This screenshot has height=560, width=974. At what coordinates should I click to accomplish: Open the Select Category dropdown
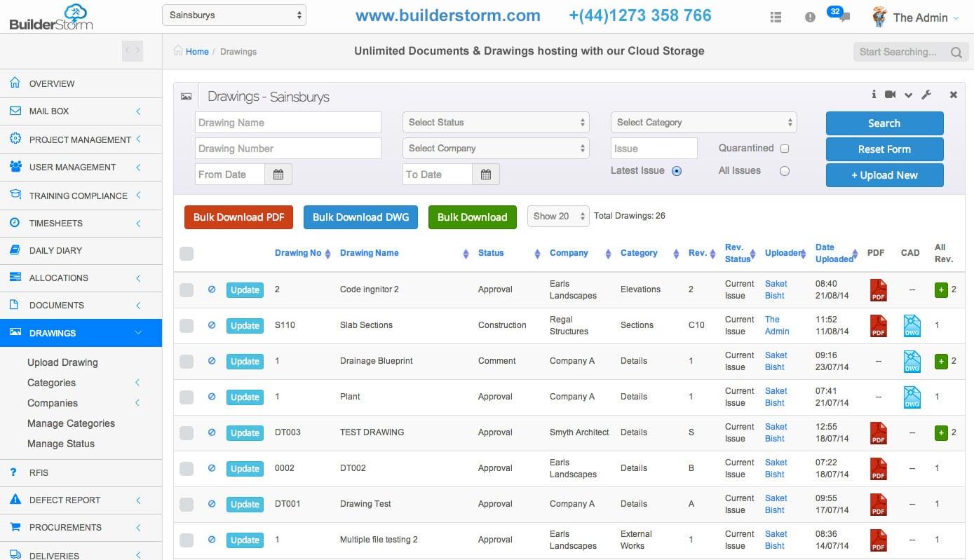pyautogui.click(x=704, y=123)
